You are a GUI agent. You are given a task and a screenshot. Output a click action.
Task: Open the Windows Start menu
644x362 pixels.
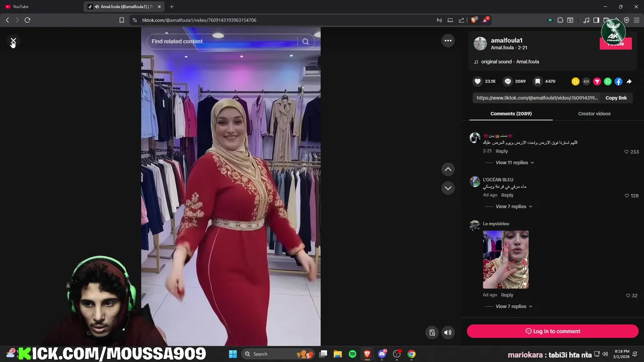click(x=233, y=354)
